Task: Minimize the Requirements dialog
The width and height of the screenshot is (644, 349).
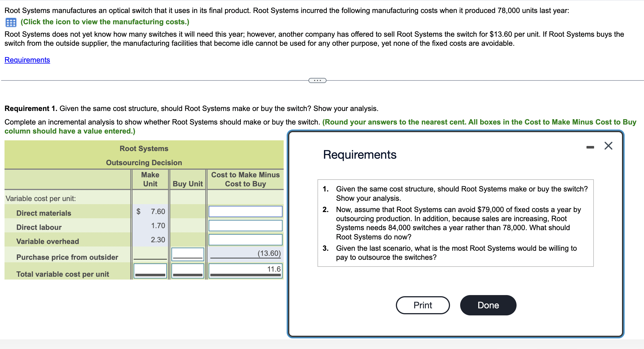Action: 590,147
